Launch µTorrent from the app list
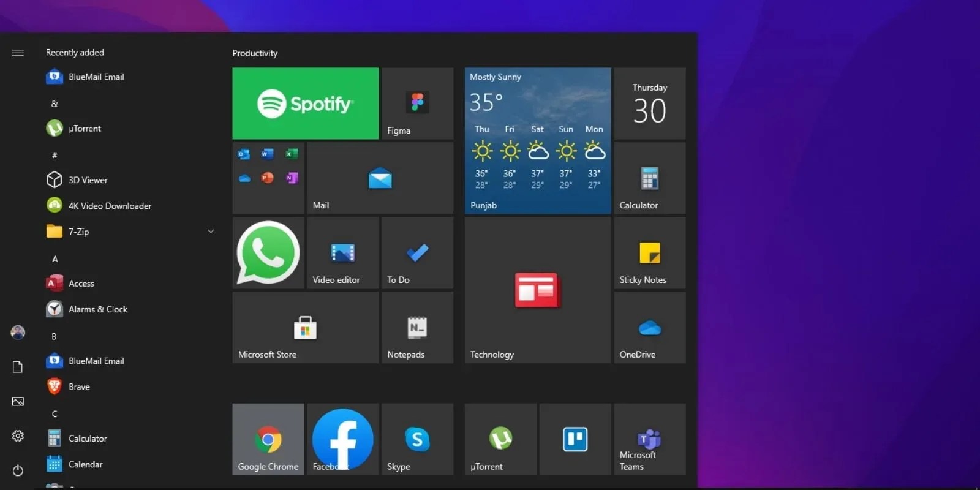Image resolution: width=980 pixels, height=490 pixels. pyautogui.click(x=130, y=128)
